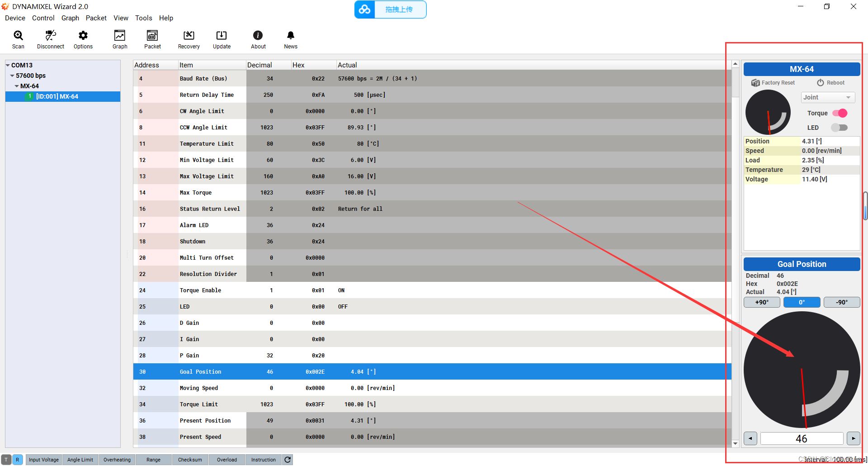This screenshot has width=868, height=466.
Task: Click the Update toolbar icon
Action: [x=222, y=39]
